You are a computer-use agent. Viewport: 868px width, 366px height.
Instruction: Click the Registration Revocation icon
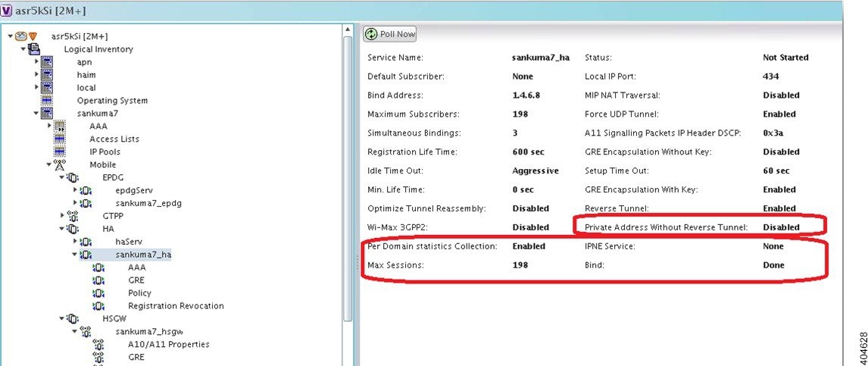pos(98,305)
